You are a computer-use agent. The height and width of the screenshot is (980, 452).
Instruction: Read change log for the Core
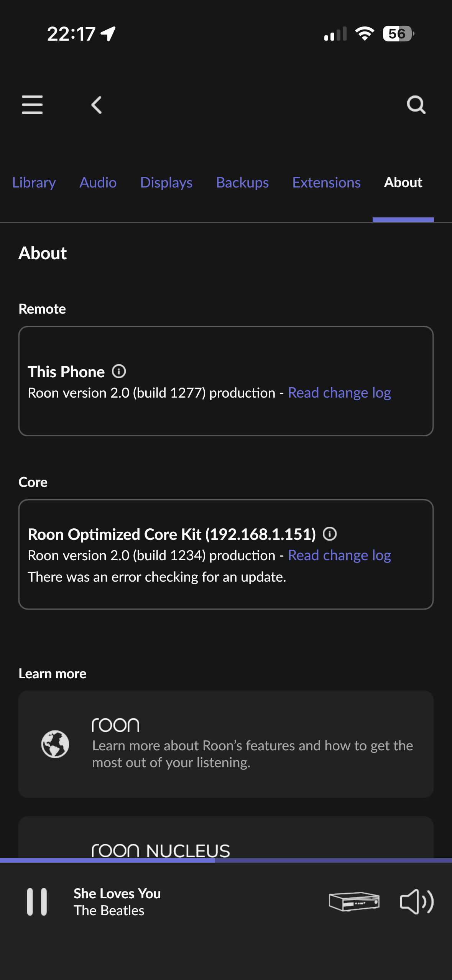[x=339, y=556]
